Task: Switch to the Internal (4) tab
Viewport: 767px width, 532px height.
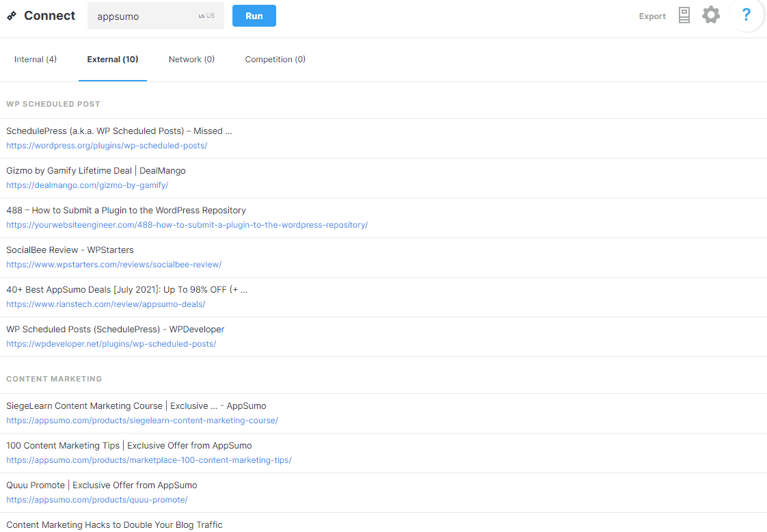Action: point(36,59)
